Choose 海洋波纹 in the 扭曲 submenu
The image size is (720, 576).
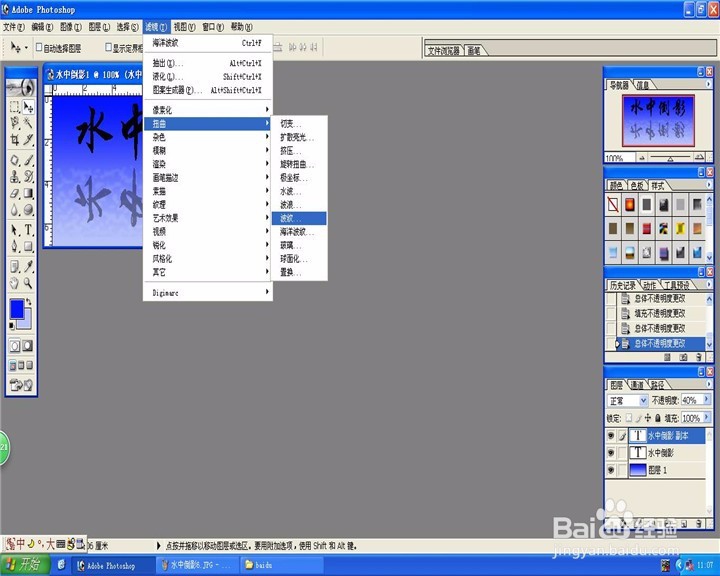tap(299, 232)
